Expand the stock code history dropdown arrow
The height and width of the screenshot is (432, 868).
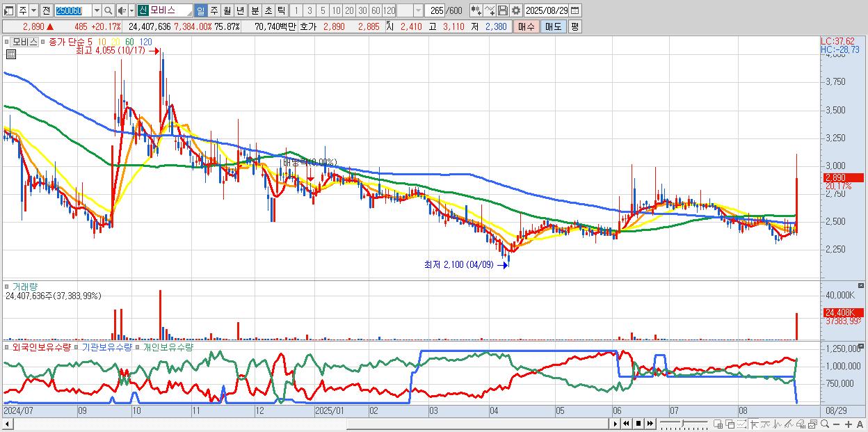[97, 10]
